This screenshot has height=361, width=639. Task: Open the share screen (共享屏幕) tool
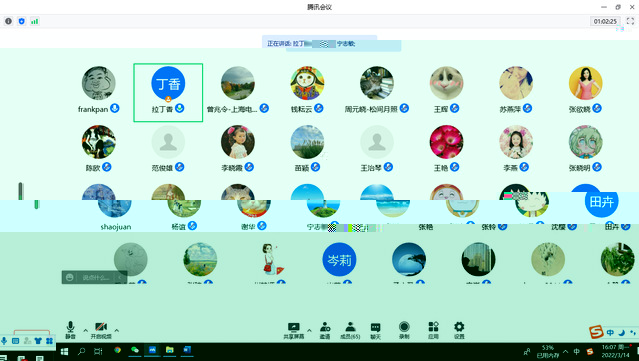coord(293,330)
